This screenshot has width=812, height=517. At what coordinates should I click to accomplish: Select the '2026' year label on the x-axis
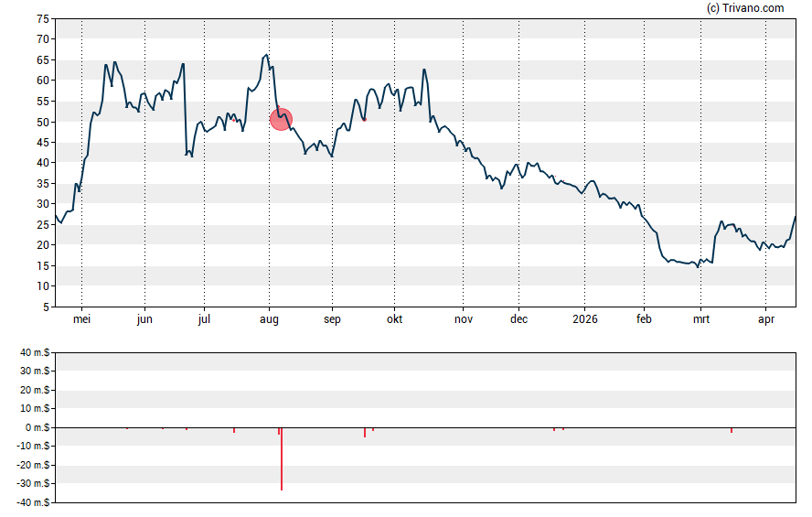[x=584, y=320]
